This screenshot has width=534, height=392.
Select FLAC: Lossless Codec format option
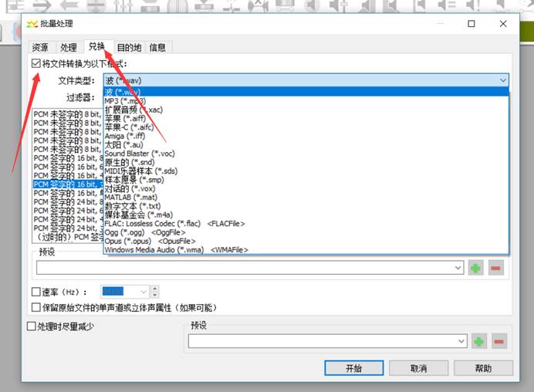[174, 224]
